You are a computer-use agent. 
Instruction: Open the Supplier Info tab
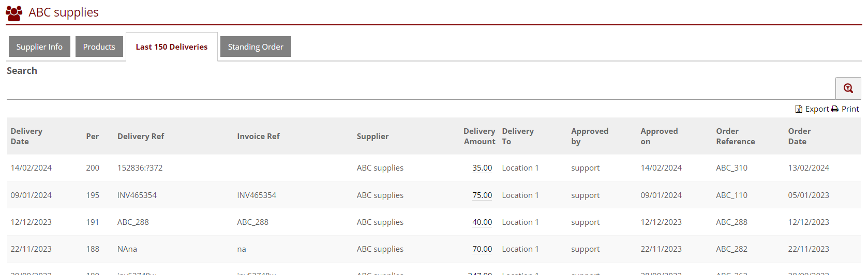[x=39, y=47]
